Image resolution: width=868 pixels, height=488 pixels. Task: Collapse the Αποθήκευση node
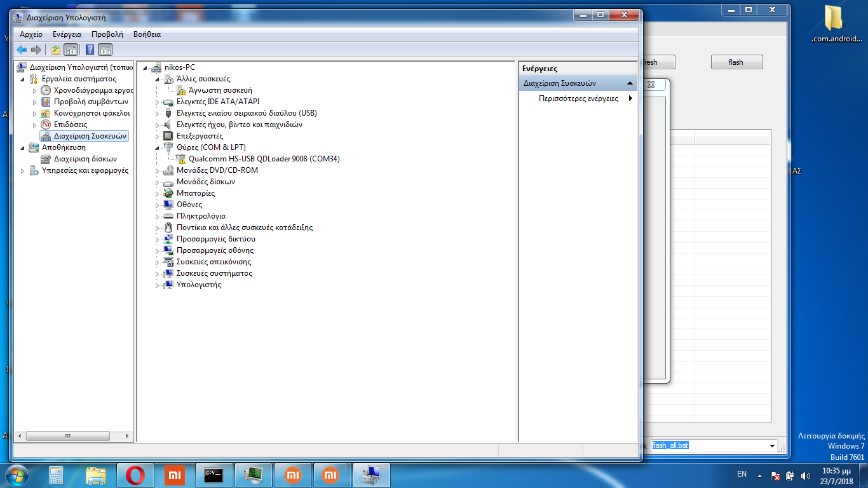24,147
